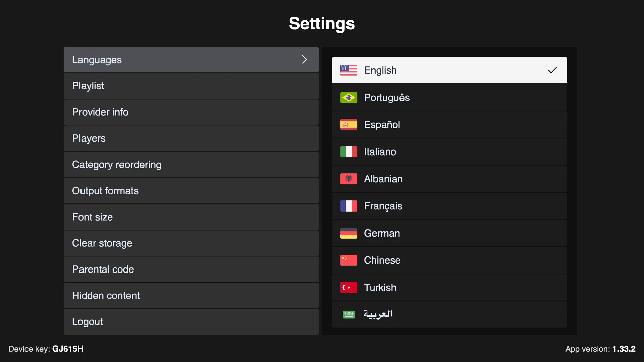Click the Albanian flag icon

(x=348, y=179)
